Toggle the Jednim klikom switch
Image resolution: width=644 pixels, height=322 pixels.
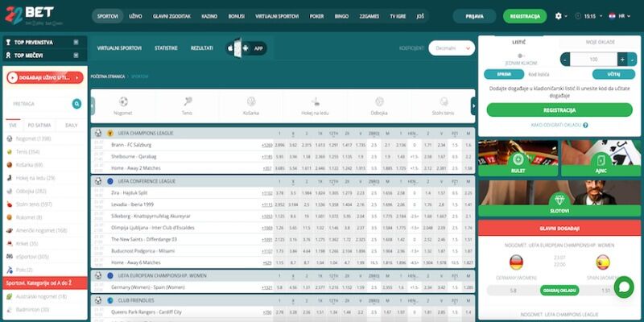point(521,56)
